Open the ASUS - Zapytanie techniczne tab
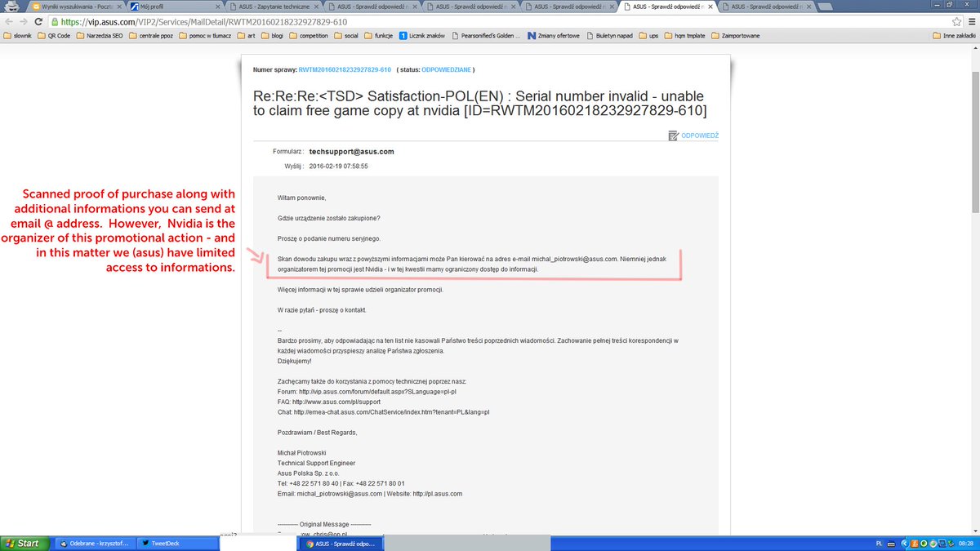 click(275, 7)
